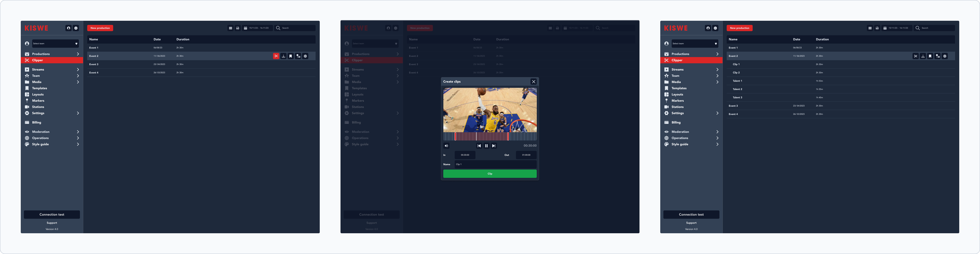
Task: Open Clipper in left screen sidebar
Action: (52, 60)
